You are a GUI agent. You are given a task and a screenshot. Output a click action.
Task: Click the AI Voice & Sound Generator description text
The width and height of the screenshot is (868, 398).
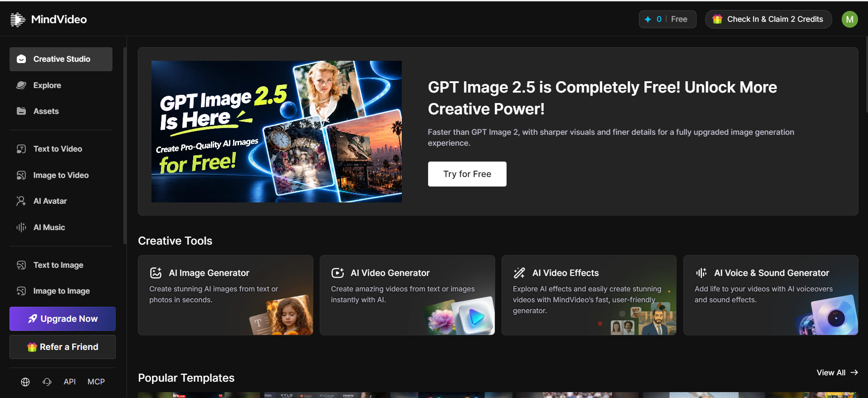point(764,294)
